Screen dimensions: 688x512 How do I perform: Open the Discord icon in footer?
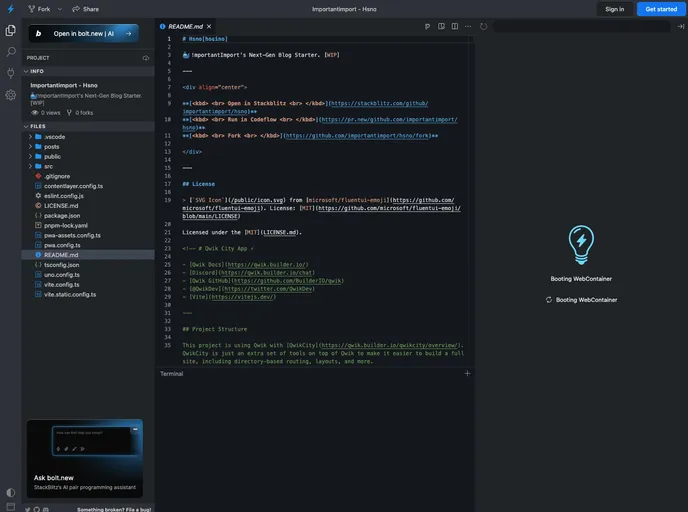[46, 509]
